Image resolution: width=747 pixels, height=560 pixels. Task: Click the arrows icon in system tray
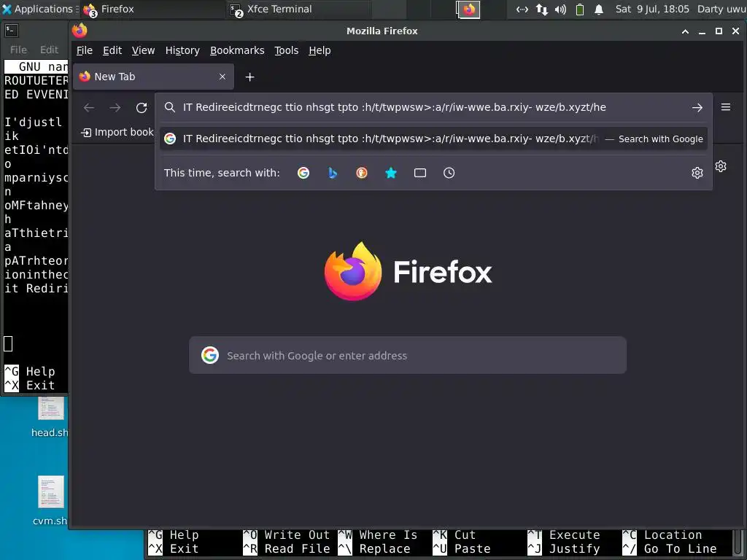click(x=522, y=9)
